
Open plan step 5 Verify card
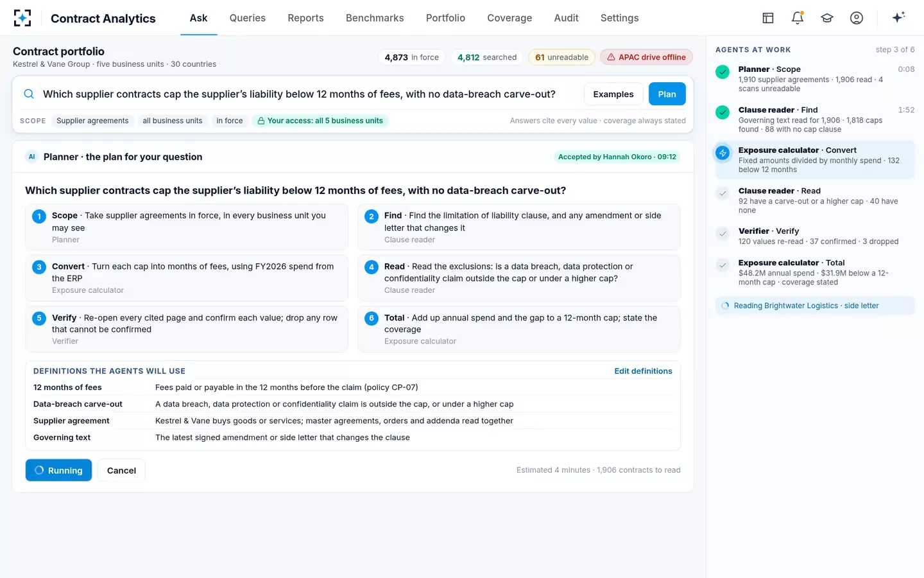[187, 329]
